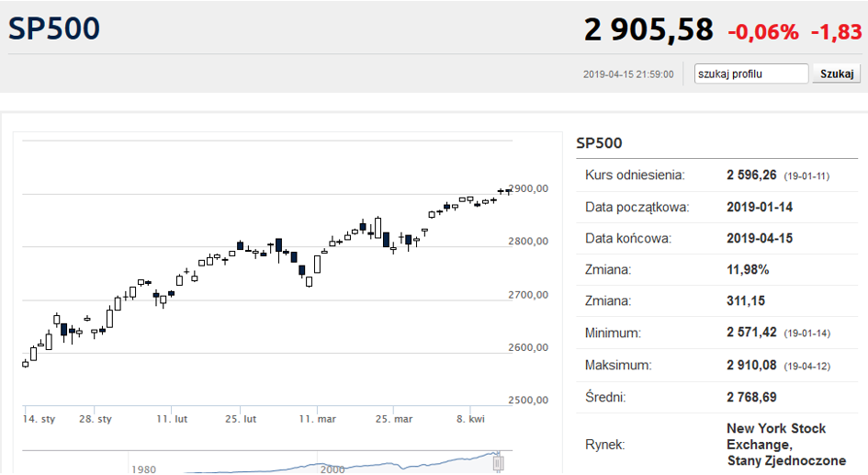Click the Kurs odniesienia value 2 596,26
The width and height of the screenshot is (868, 475).
751,175
